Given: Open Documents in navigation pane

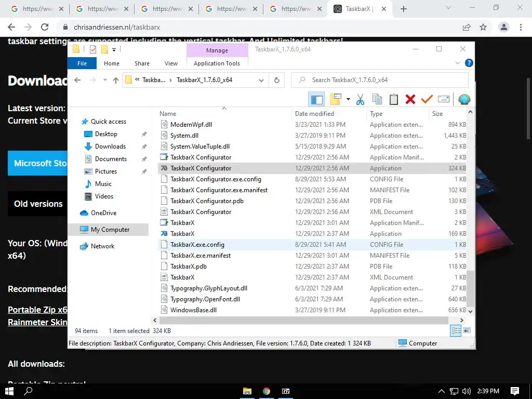Looking at the screenshot, I should [111, 159].
